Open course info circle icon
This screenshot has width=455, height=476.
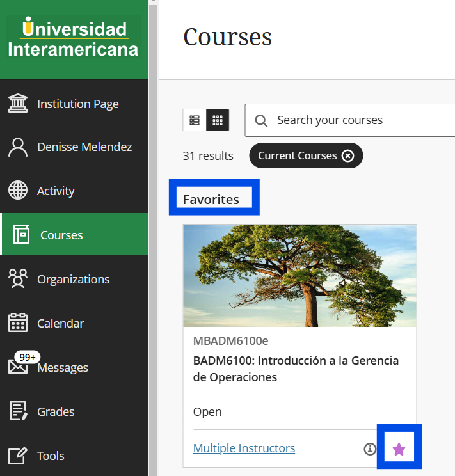point(370,449)
